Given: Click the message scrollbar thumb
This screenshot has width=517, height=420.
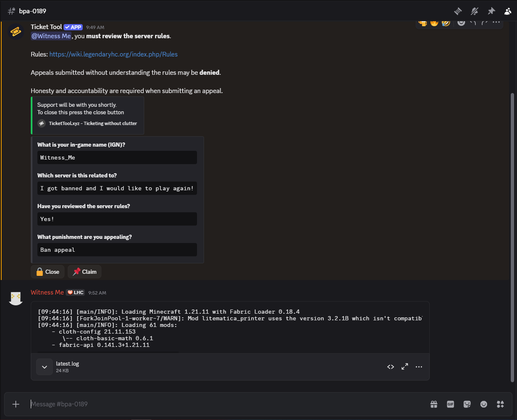Looking at the screenshot, I should [x=512, y=237].
